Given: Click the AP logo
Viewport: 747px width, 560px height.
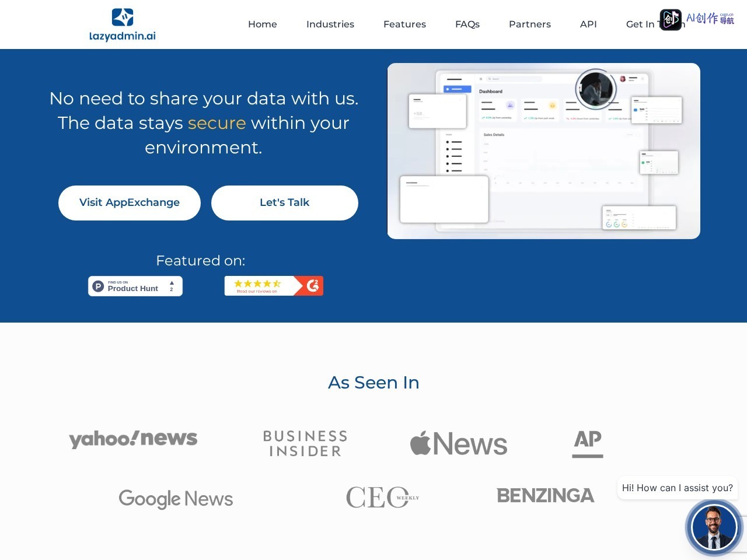Looking at the screenshot, I should point(588,443).
